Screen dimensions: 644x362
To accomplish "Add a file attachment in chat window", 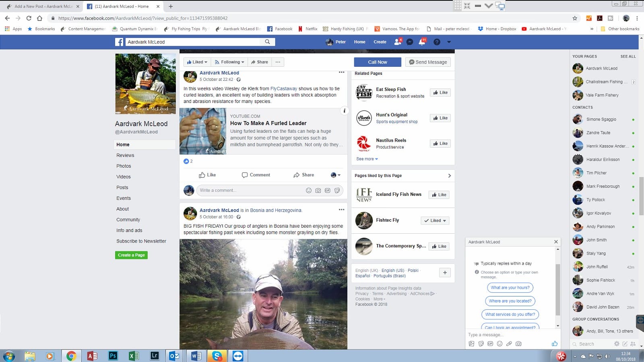I will (x=509, y=343).
